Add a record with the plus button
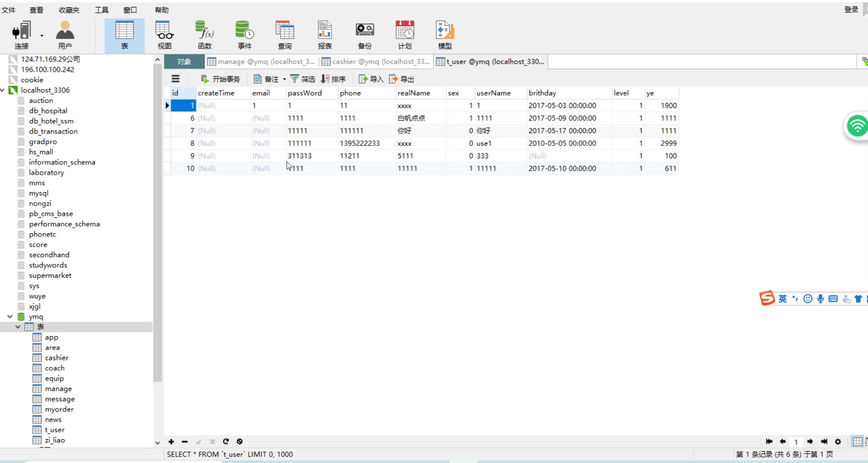Image resolution: width=868 pixels, height=463 pixels. (171, 441)
